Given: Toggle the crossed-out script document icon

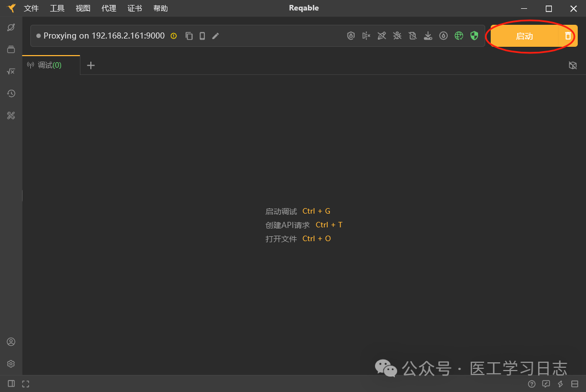Looking at the screenshot, I should click(413, 36).
